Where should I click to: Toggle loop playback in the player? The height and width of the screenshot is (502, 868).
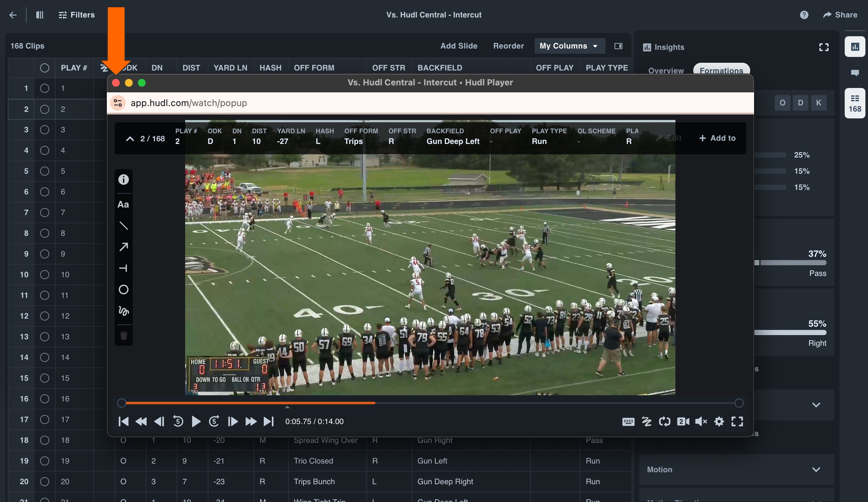click(x=664, y=421)
